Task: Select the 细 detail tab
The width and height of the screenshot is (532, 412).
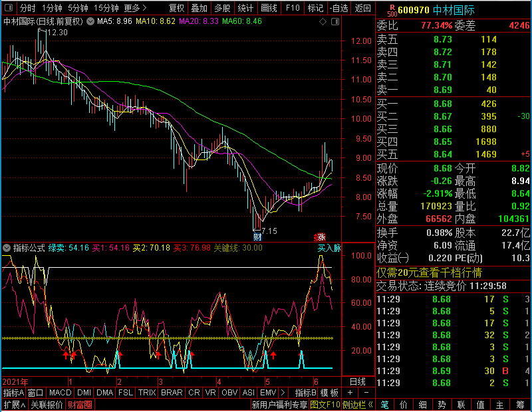Action: [x=422, y=405]
